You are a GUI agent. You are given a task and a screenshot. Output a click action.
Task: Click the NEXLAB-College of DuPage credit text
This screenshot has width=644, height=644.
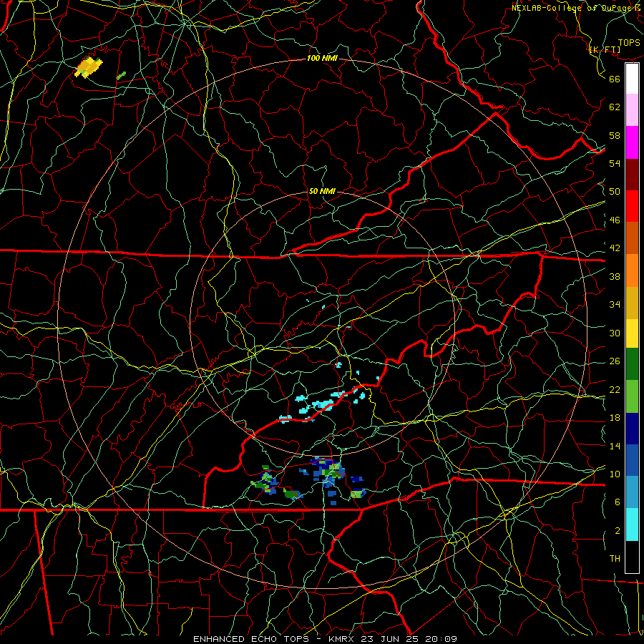[x=577, y=8]
